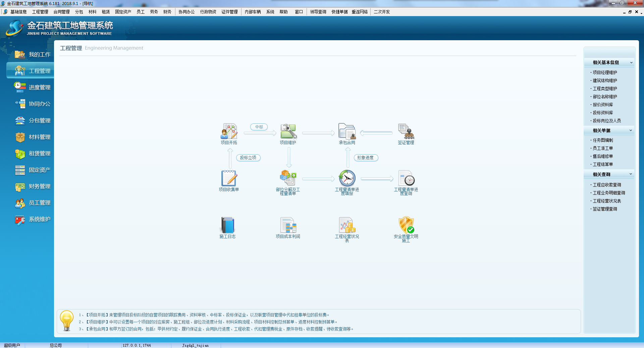Open the 承包合同 folder icon
The image size is (644, 348).
pyautogui.click(x=347, y=131)
